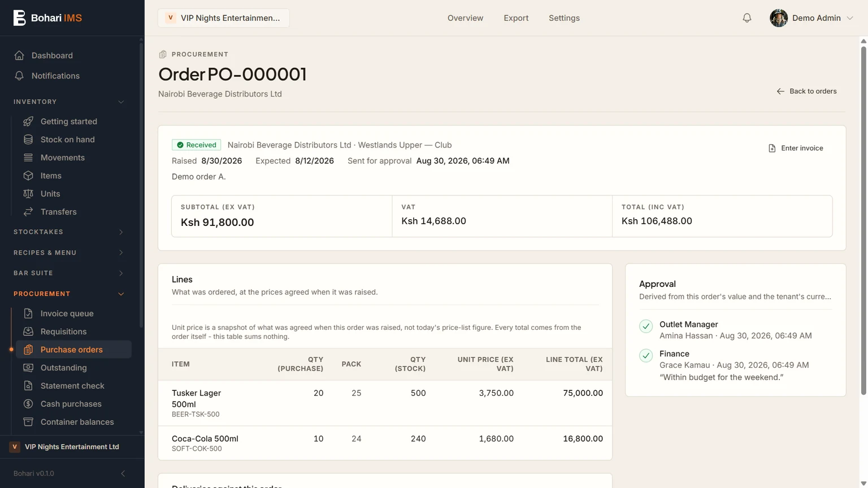The width and height of the screenshot is (868, 488).
Task: Click the Enter invoice document icon
Action: coord(772,148)
